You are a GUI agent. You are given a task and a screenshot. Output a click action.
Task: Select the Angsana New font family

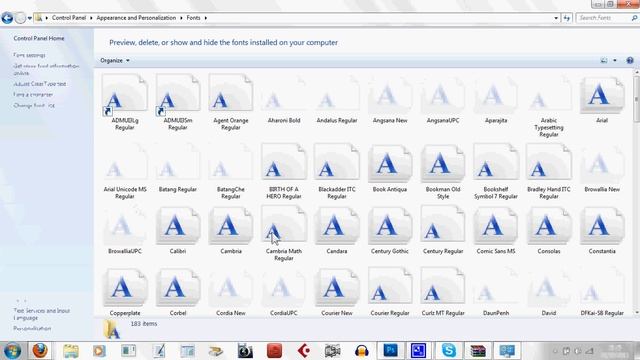[x=390, y=95]
